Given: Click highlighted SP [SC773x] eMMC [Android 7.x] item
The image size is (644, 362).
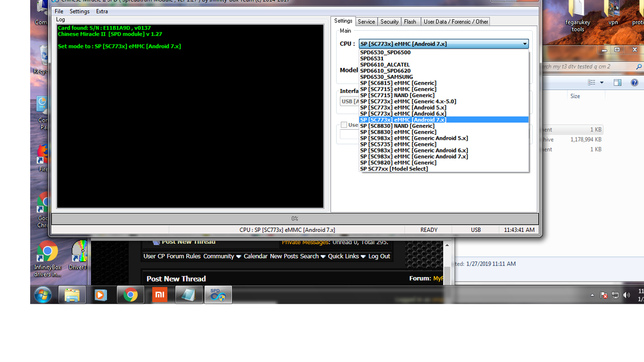Looking at the screenshot, I should point(444,120).
